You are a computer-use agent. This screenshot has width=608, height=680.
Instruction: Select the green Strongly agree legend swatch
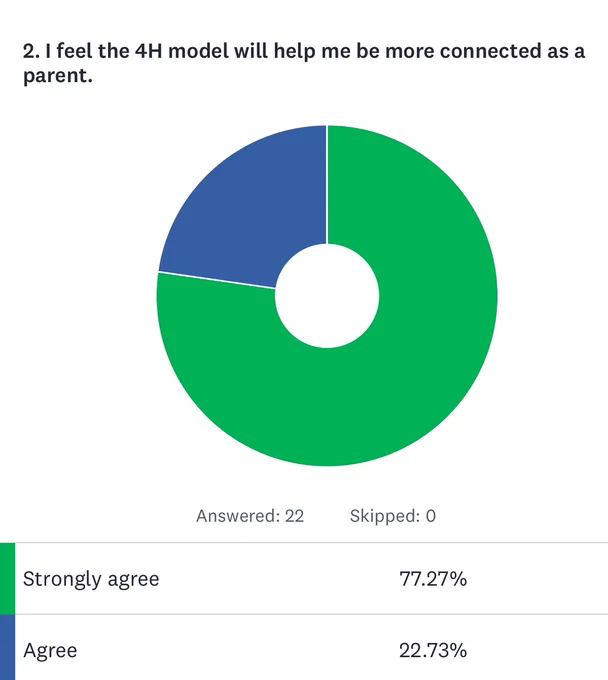tap(7, 579)
